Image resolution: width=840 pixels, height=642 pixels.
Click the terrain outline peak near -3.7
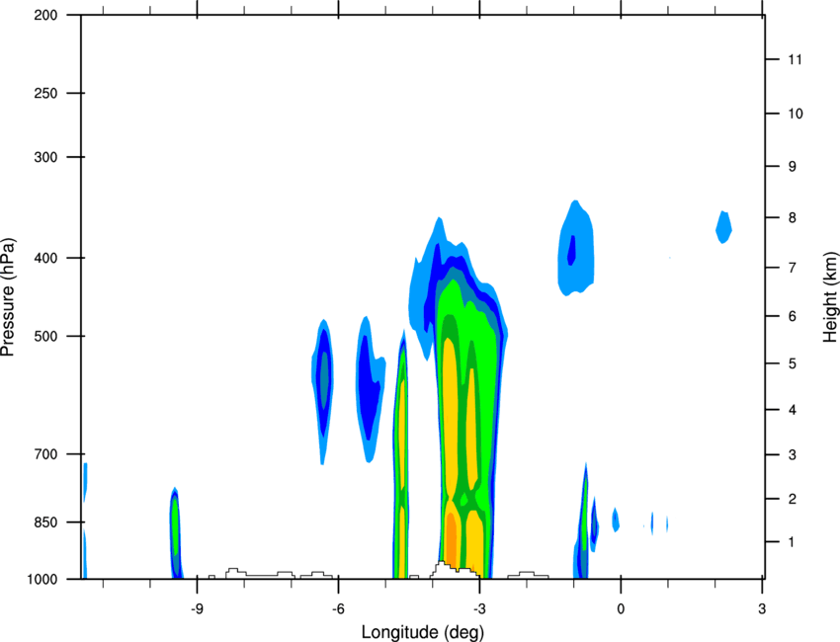441,565
